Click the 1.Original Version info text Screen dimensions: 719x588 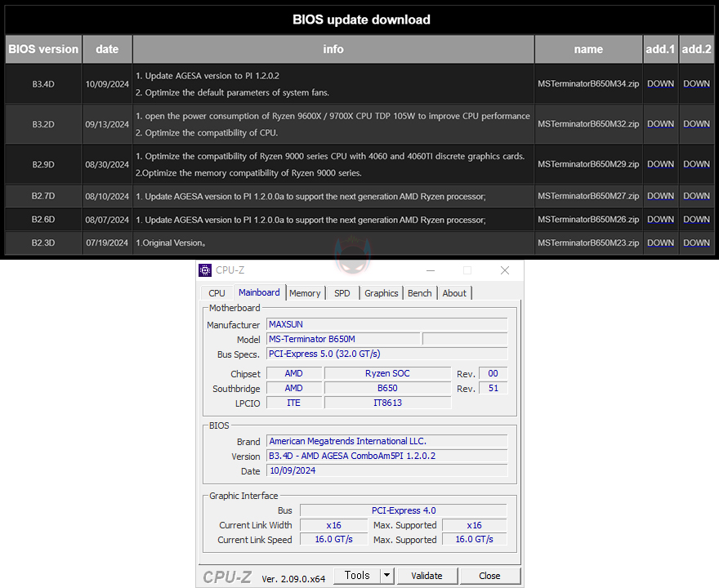click(x=171, y=243)
